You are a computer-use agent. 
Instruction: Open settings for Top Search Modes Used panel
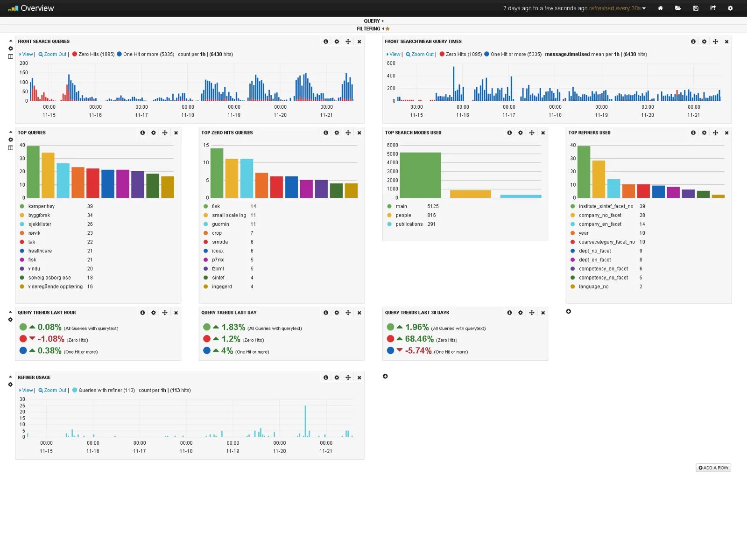click(521, 133)
